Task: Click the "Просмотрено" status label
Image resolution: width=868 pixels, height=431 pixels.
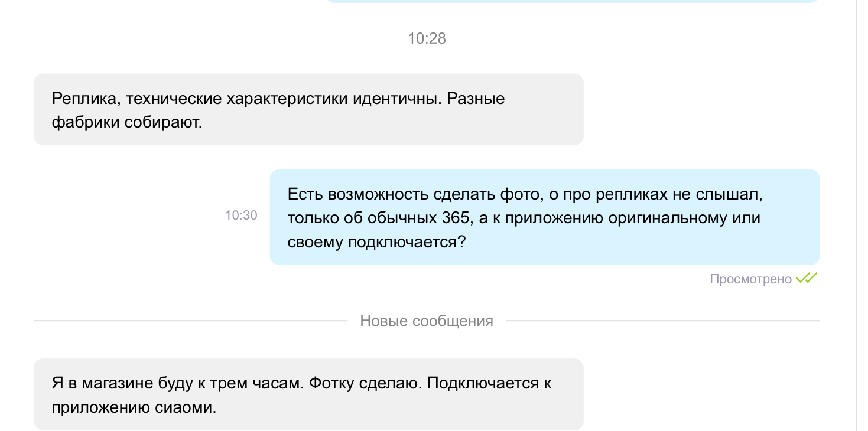Action: pos(750,279)
